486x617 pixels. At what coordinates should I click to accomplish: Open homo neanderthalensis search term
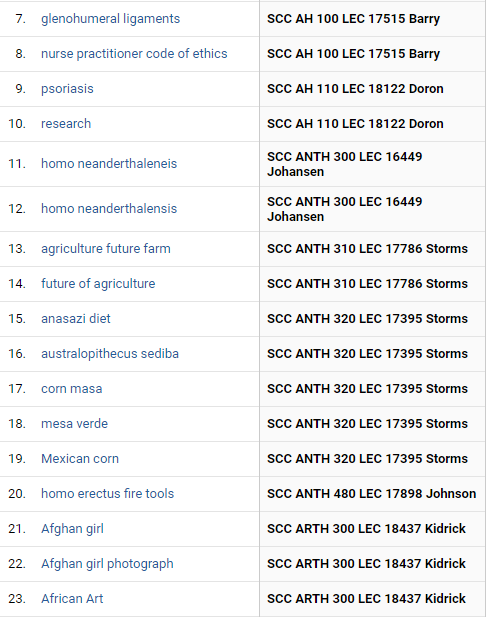109,209
